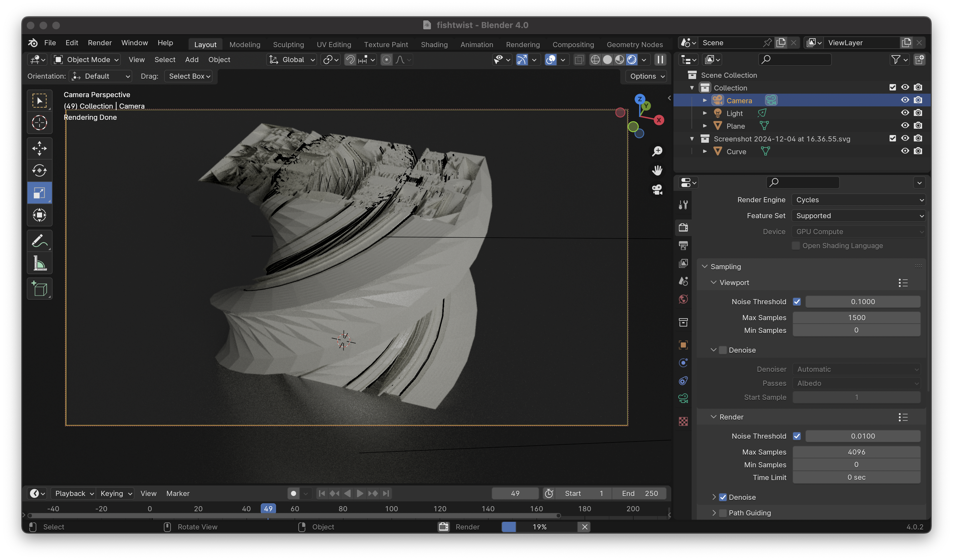Click the Options button in viewport header
This screenshot has width=953, height=560.
pyautogui.click(x=647, y=76)
